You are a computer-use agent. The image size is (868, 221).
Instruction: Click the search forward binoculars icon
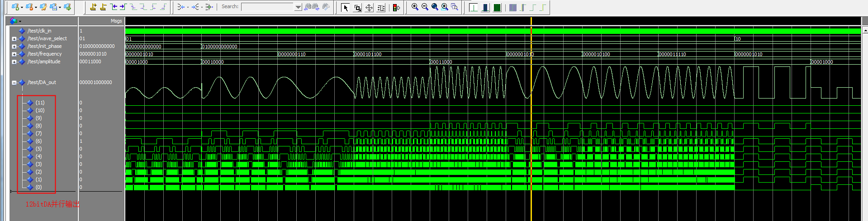tap(315, 7)
